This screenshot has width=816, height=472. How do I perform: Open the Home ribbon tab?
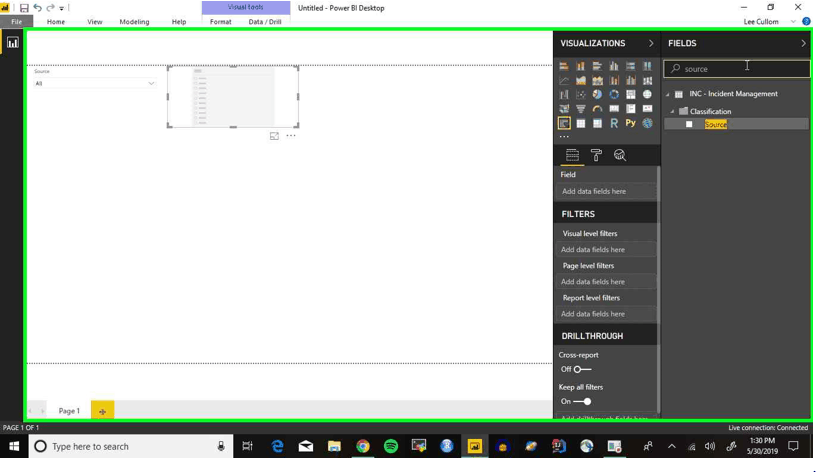pos(56,22)
